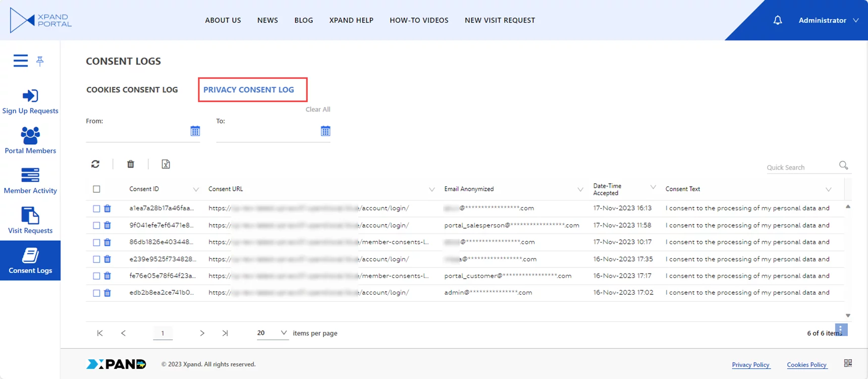The width and height of the screenshot is (868, 379).
Task: Switch to Cookies Consent Log tab
Action: point(132,89)
